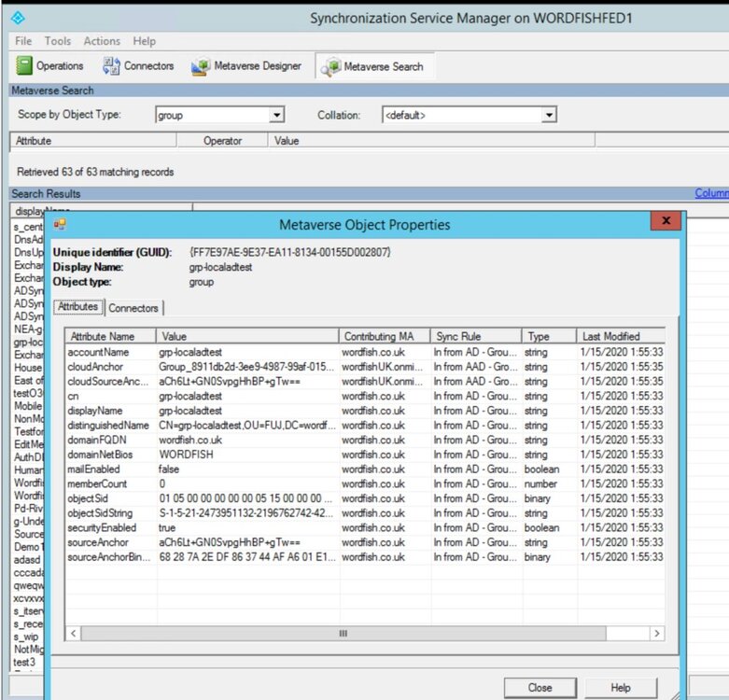Select the cloudAnchor attribute row
Viewport: 729px width, 700px height.
[x=365, y=367]
